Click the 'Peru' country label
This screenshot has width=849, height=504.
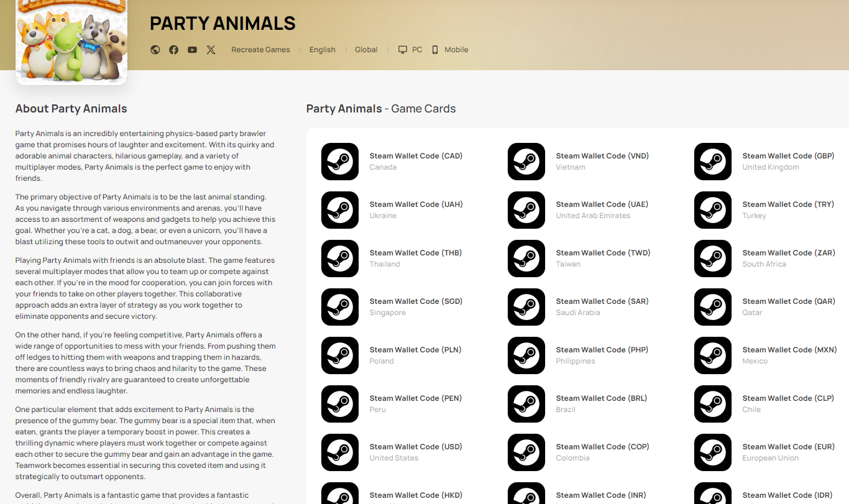pyautogui.click(x=377, y=410)
